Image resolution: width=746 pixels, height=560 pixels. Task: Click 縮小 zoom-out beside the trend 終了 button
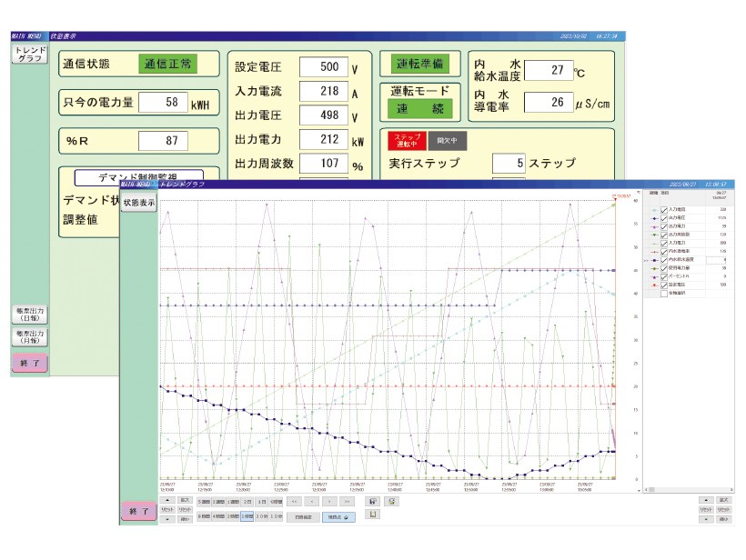coord(185,519)
